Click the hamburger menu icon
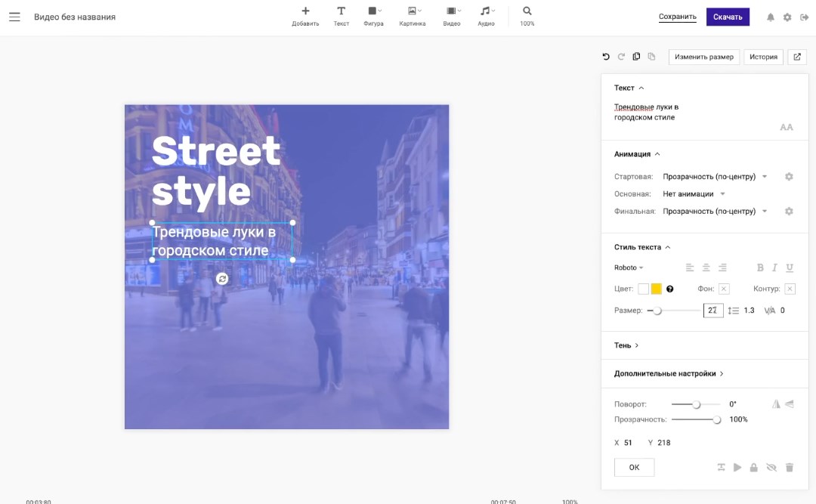 [x=14, y=17]
